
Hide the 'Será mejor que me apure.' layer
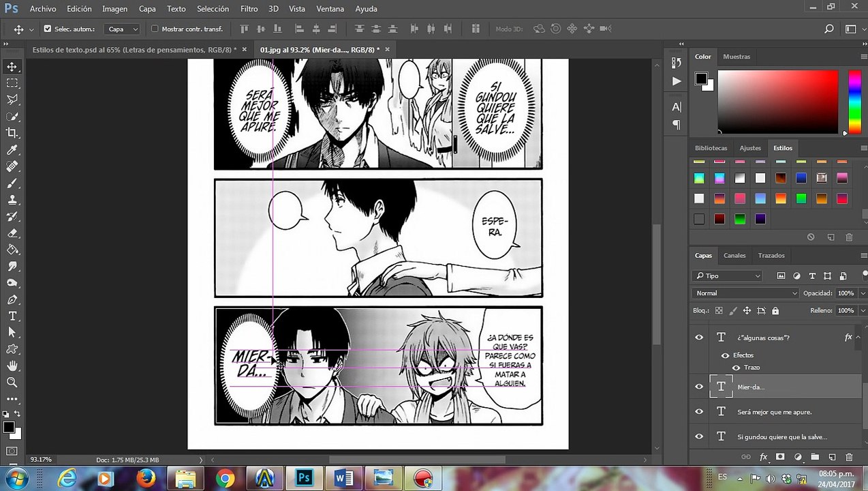(x=699, y=412)
